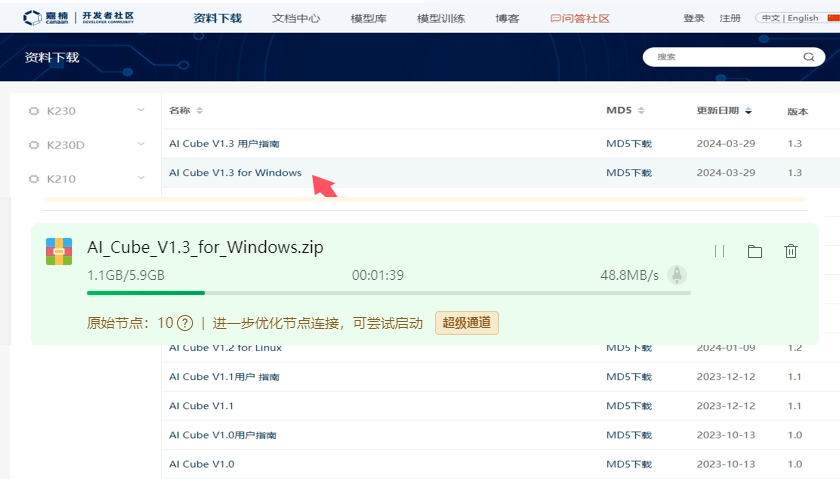Click the download progress bar
This screenshot has width=840, height=479.
tap(388, 293)
